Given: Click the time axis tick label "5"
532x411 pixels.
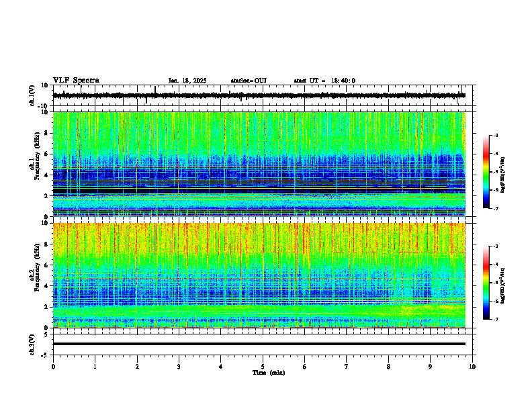Looking at the screenshot, I should [263, 367].
